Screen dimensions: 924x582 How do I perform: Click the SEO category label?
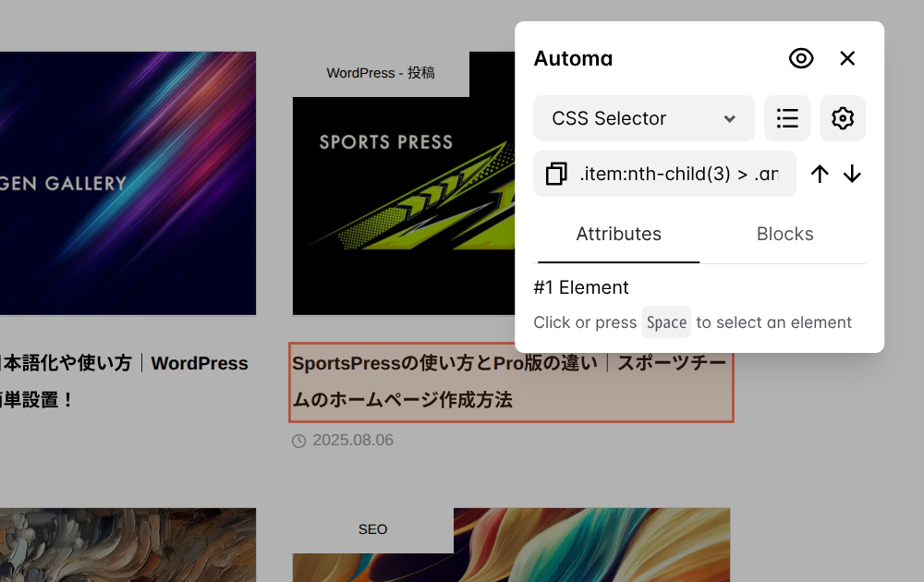[x=373, y=529]
